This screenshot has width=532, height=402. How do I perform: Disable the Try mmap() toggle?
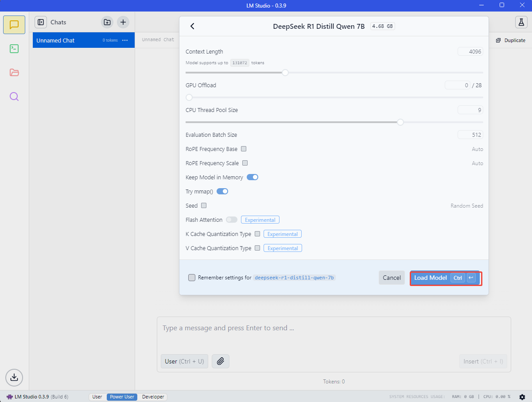click(x=222, y=191)
